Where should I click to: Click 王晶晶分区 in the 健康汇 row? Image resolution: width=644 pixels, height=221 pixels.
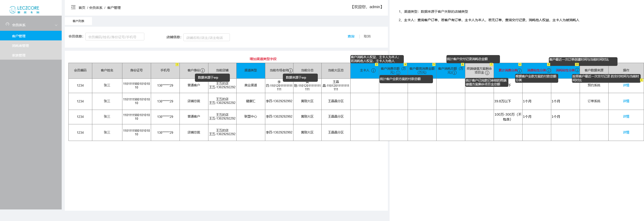pos(336,101)
